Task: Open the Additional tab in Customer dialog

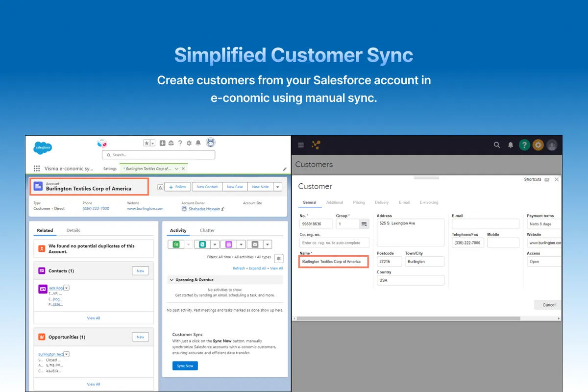Action: [335, 202]
